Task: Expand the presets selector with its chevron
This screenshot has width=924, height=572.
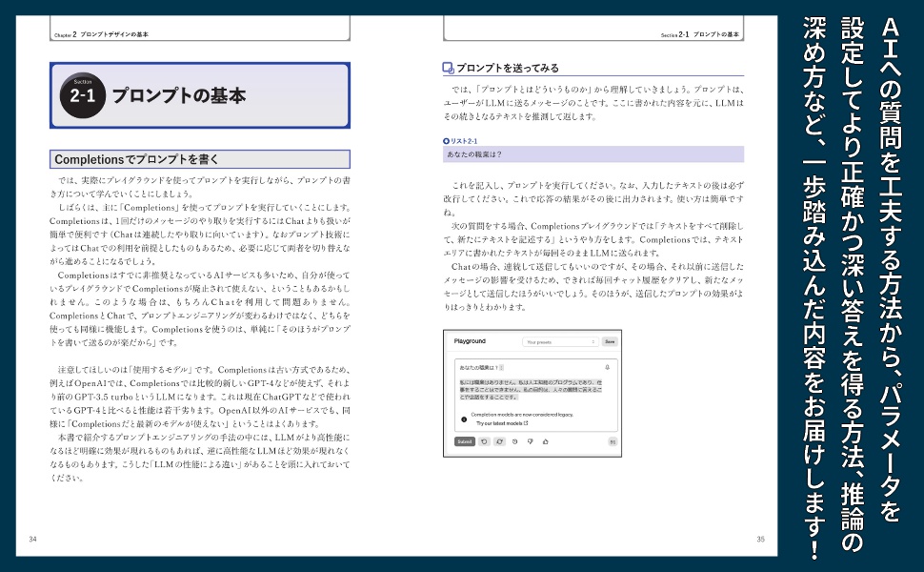Action: coord(593,341)
